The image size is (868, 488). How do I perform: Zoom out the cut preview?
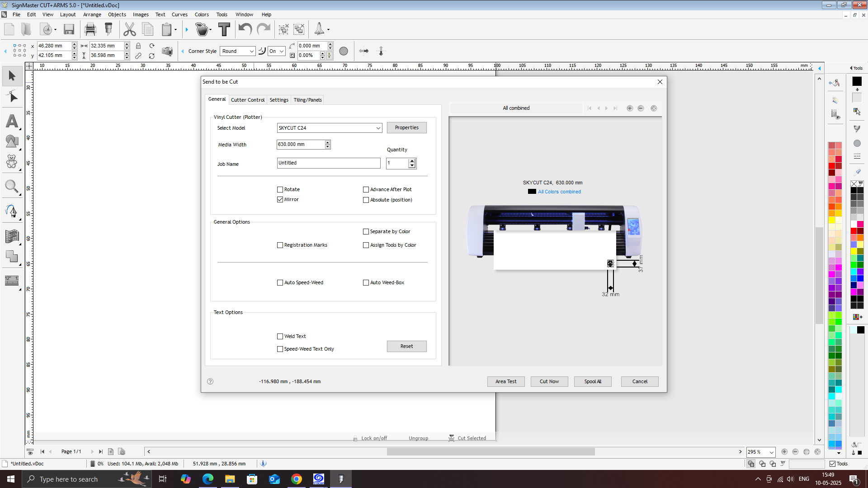(x=641, y=108)
